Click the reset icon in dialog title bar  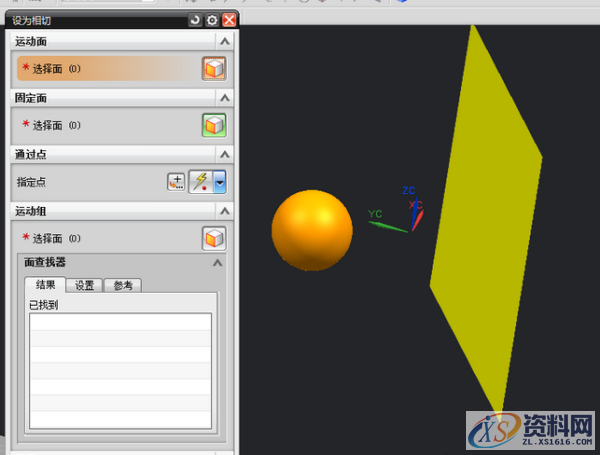[x=194, y=20]
